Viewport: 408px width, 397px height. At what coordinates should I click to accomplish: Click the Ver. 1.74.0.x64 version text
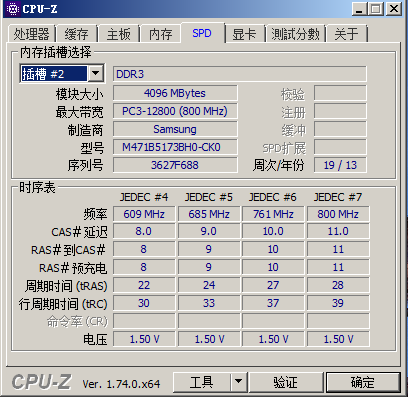click(121, 384)
